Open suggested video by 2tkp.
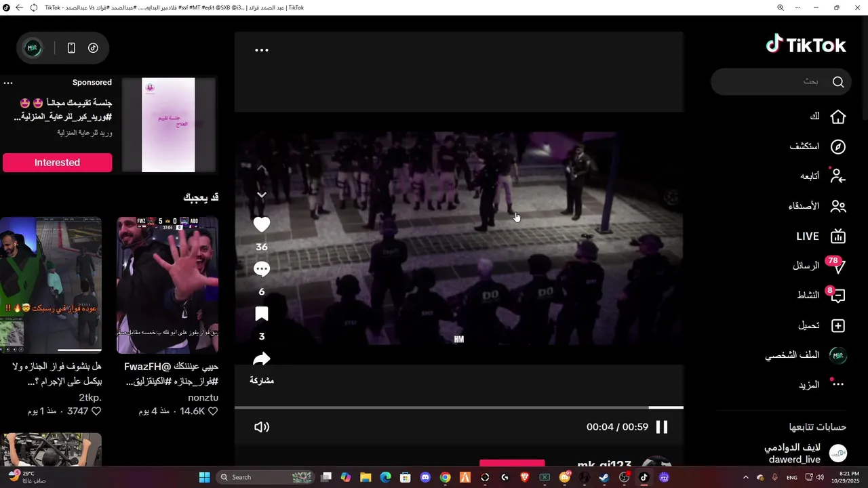Viewport: 868px width, 488px height. [x=51, y=285]
